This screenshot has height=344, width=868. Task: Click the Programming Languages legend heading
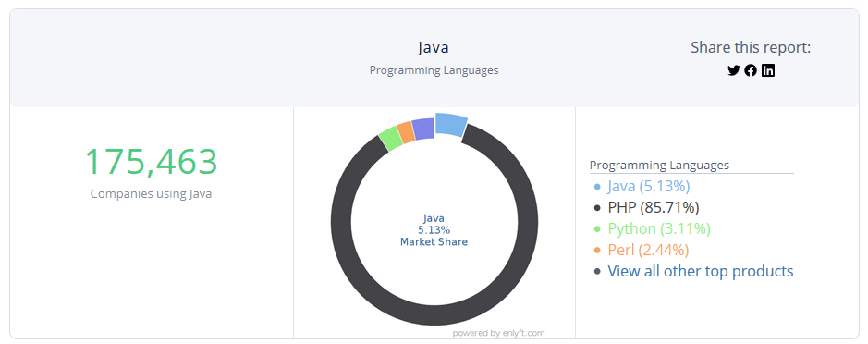pos(659,166)
